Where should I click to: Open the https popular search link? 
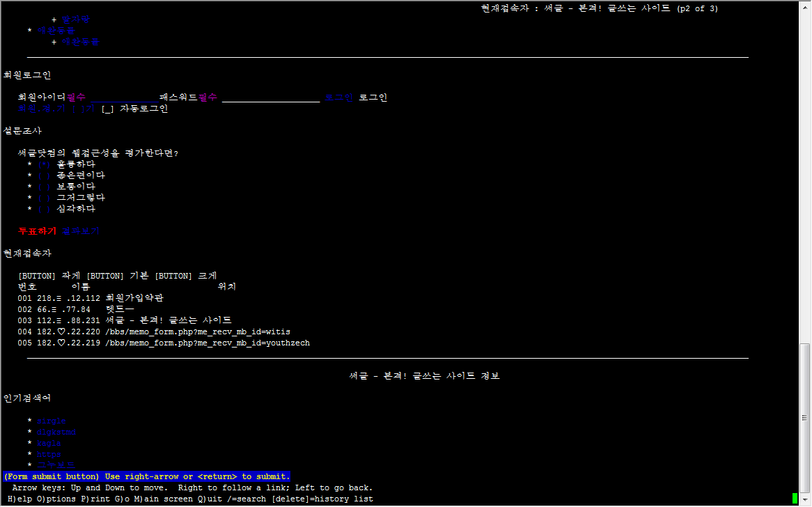pyautogui.click(x=49, y=455)
